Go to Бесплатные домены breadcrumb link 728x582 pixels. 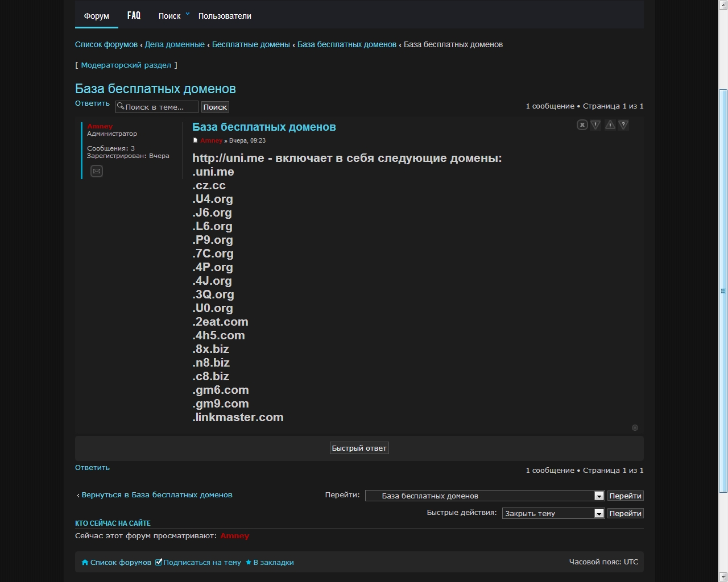point(251,44)
